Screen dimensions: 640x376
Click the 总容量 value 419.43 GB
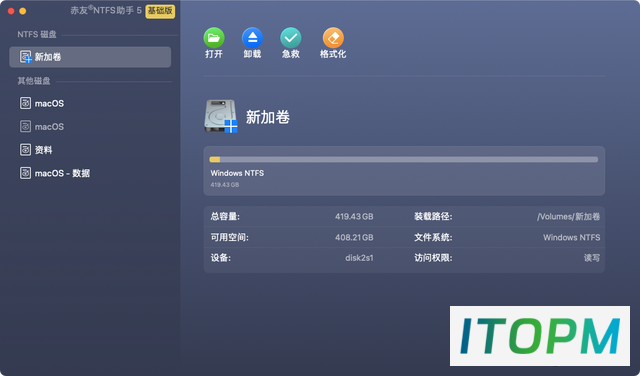click(354, 216)
